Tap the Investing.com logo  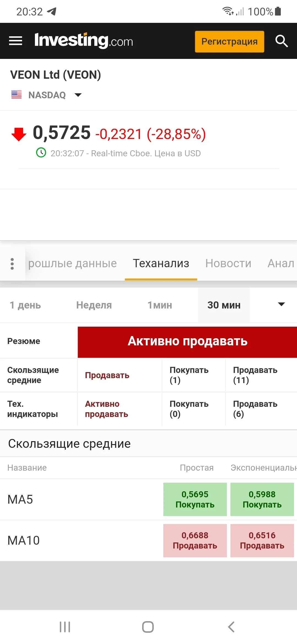point(84,41)
